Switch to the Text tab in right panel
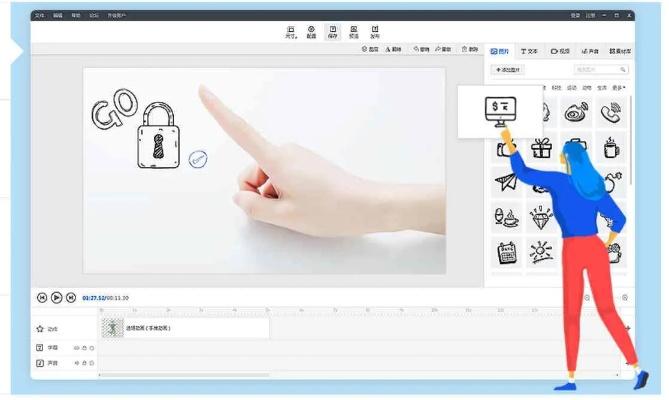The width and height of the screenshot is (669, 400). click(x=529, y=51)
